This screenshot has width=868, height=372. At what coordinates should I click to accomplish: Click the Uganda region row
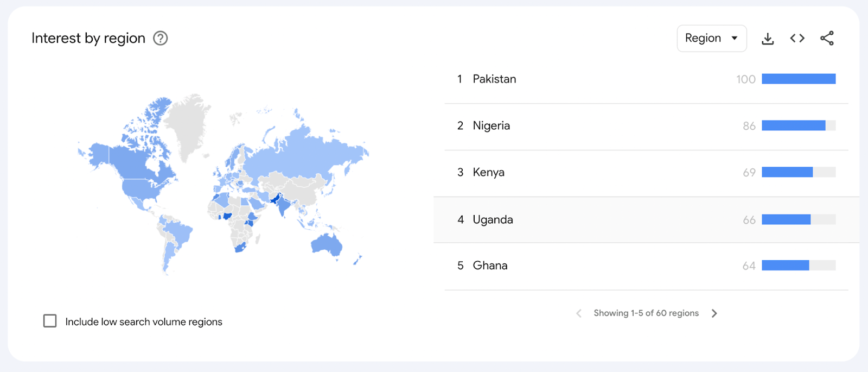point(493,220)
